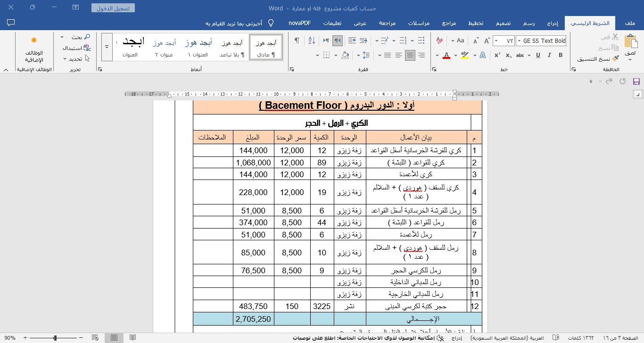Open the comments speech-bubble icon
644x343 pixels.
(11, 23)
